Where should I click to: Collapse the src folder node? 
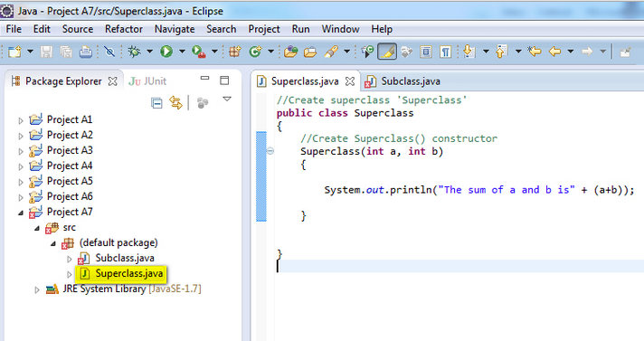coord(37,228)
